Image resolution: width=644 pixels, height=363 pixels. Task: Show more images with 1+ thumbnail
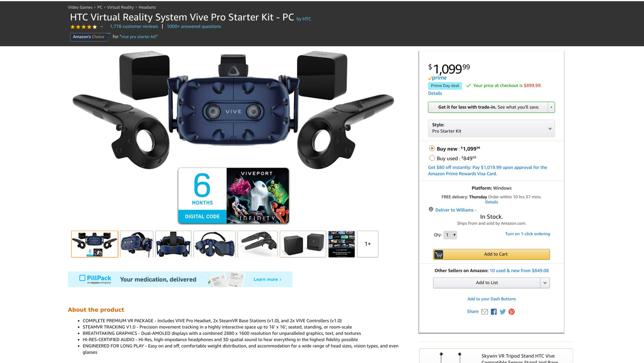tap(368, 244)
